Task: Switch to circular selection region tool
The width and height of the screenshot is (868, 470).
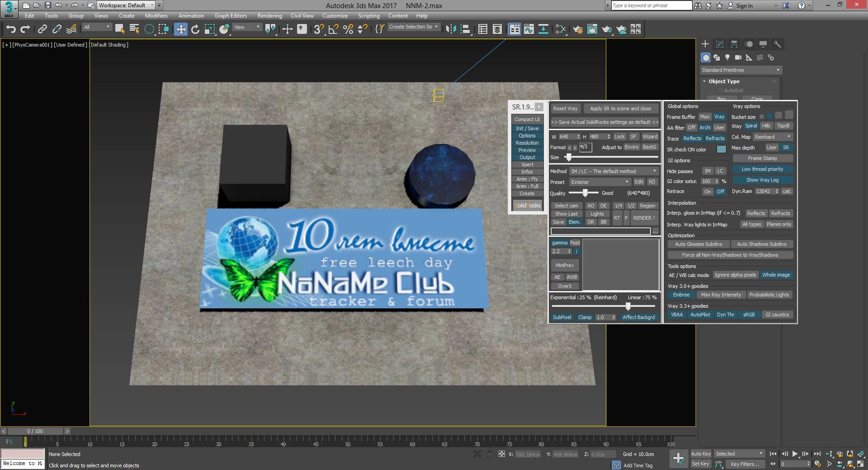Action: click(x=149, y=29)
